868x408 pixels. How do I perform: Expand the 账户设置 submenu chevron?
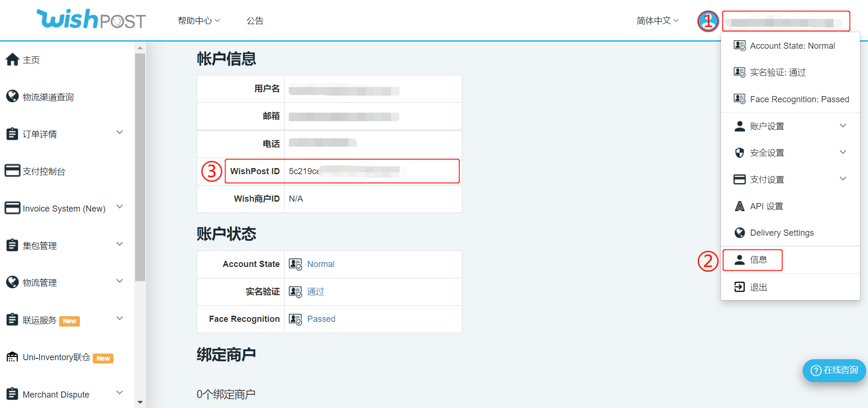843,125
